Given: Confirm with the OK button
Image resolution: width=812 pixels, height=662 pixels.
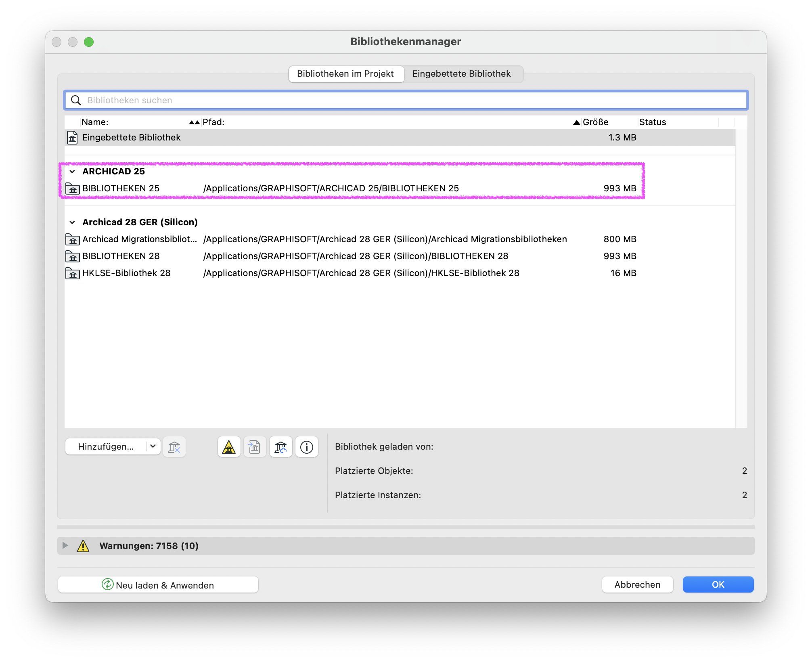Looking at the screenshot, I should tap(718, 584).
